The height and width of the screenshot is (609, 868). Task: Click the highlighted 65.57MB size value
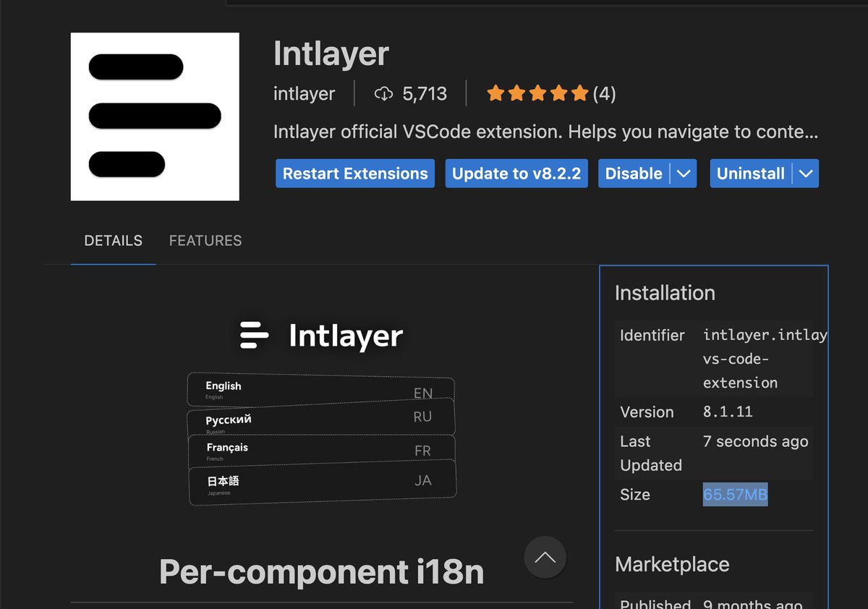pos(735,495)
